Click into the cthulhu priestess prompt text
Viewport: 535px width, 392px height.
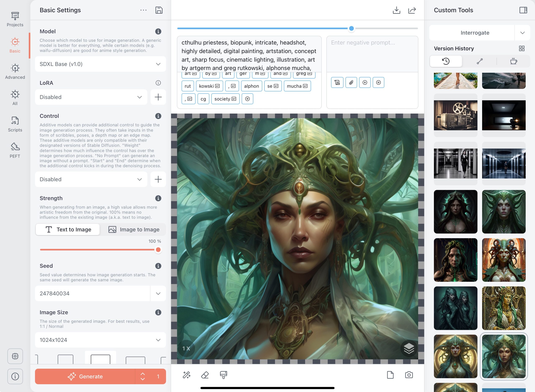(x=249, y=55)
